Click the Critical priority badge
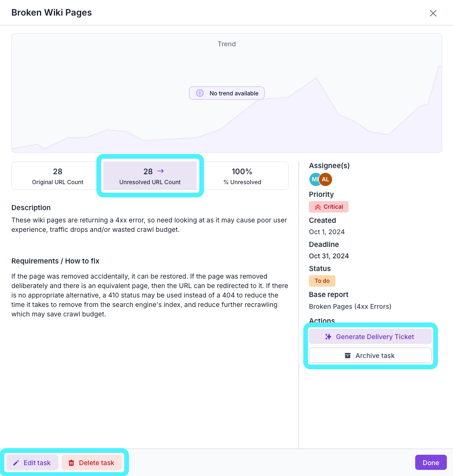Viewport: 453px width, 476px height. coord(329,207)
